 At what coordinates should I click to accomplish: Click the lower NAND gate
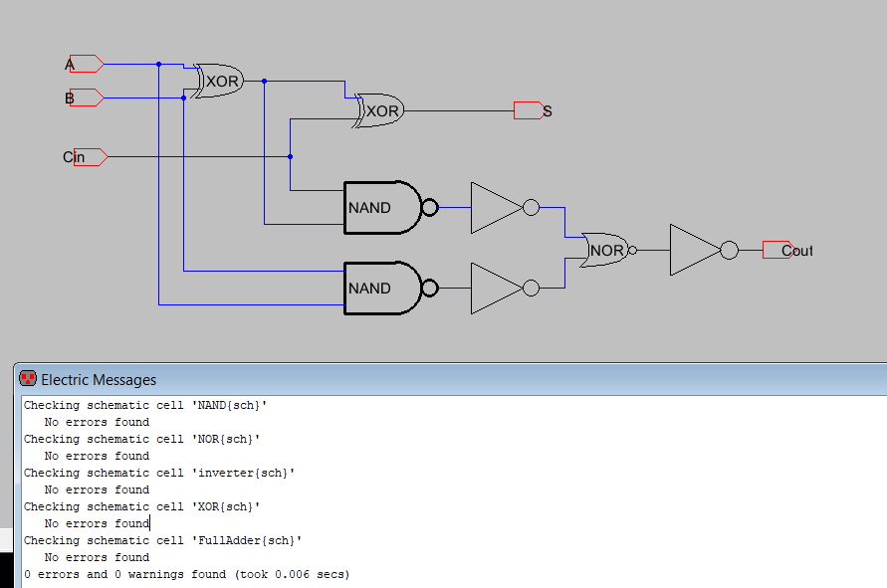383,288
